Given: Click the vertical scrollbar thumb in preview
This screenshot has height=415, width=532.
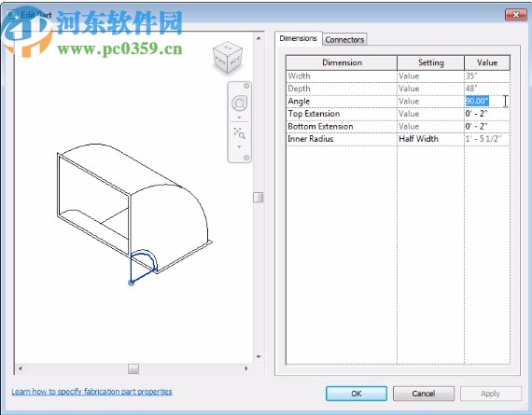Looking at the screenshot, I should pos(259,197).
